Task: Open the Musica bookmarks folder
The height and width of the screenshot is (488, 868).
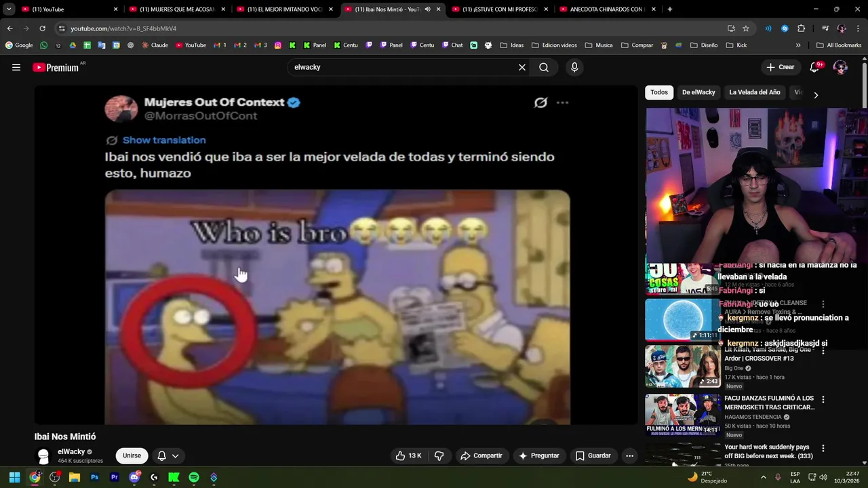Action: coord(599,45)
